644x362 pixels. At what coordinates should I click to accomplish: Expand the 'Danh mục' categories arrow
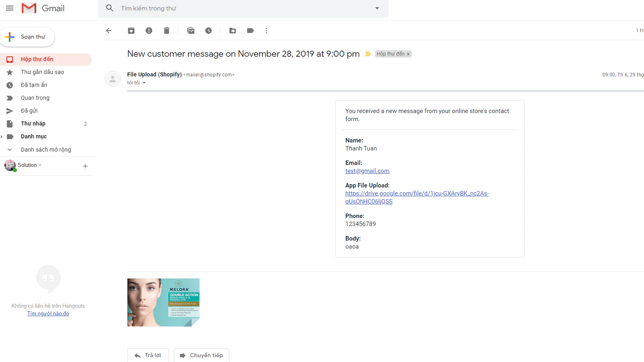pos(2,137)
